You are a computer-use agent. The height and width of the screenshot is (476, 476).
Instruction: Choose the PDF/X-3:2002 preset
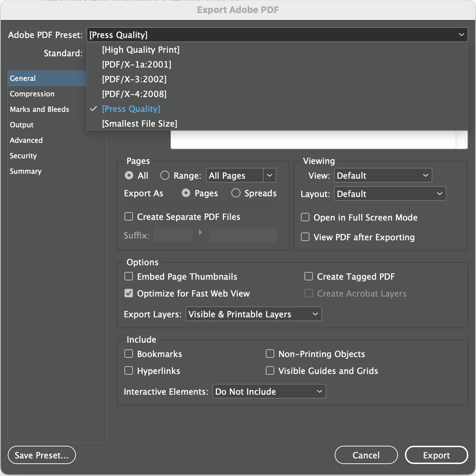[277, 79]
